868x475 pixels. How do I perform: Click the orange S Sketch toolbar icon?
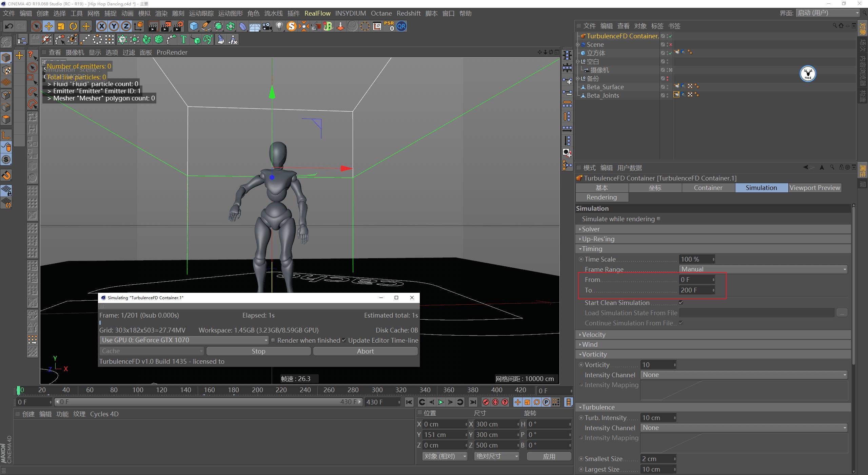pos(291,26)
